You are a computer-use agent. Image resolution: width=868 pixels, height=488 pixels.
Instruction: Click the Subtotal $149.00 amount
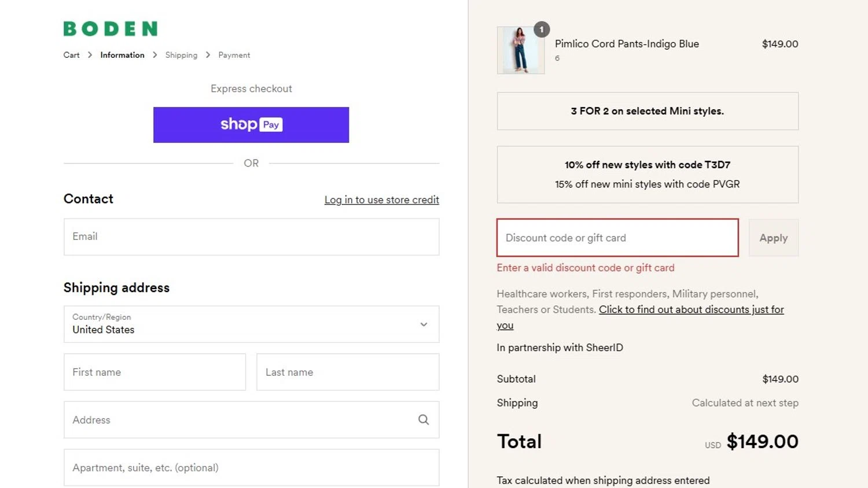coord(780,379)
